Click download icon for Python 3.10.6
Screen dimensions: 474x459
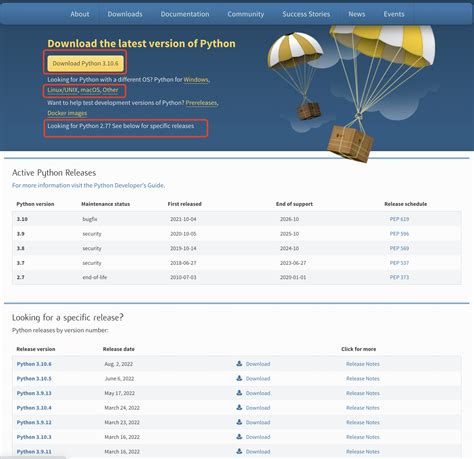(x=239, y=364)
